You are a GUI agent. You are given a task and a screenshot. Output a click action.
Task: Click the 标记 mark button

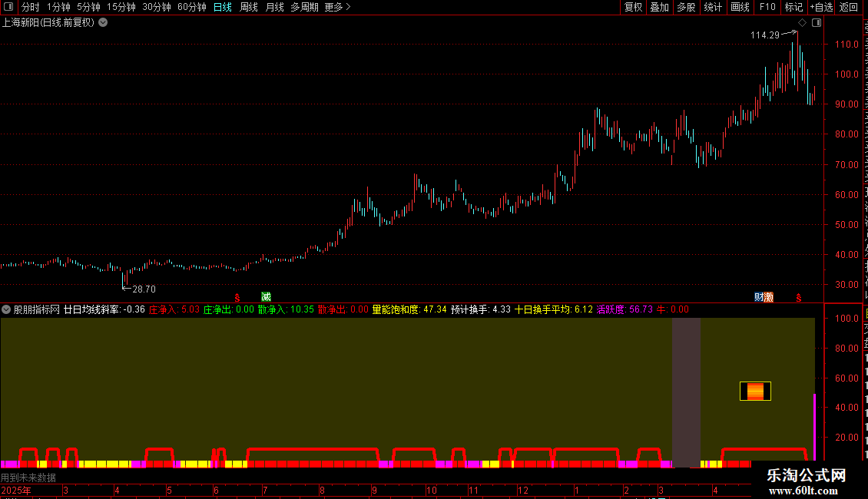793,7
